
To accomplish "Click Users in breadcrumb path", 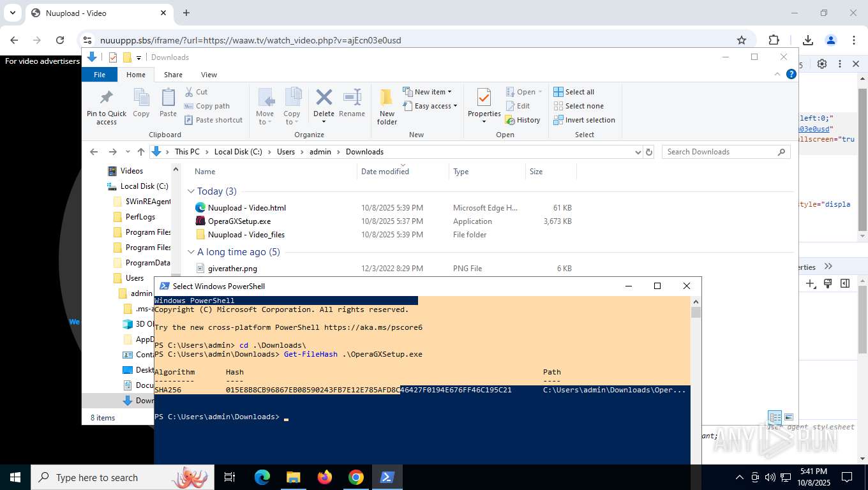I will [286, 152].
